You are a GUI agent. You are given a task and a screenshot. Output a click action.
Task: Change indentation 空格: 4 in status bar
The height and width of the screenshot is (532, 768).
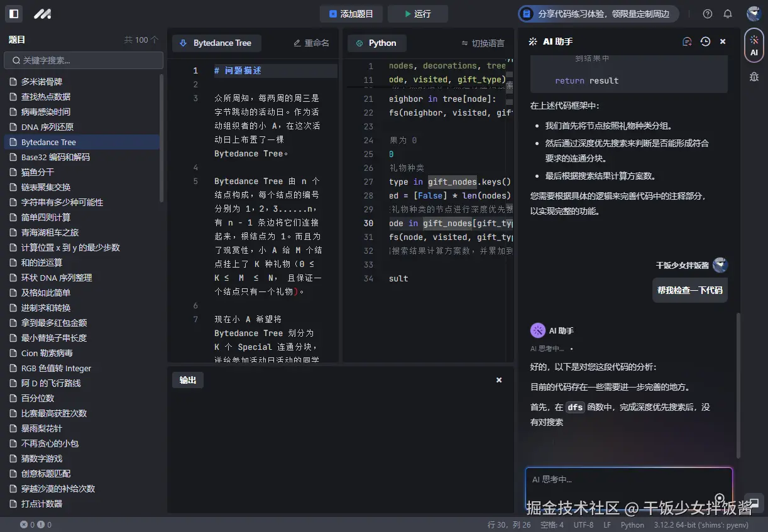(552, 525)
